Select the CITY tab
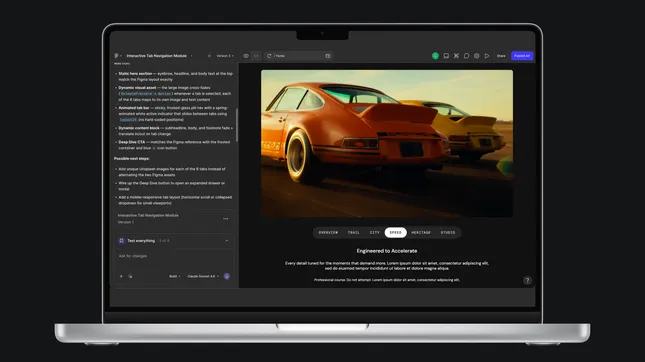This screenshot has height=362, width=645. pyautogui.click(x=374, y=232)
